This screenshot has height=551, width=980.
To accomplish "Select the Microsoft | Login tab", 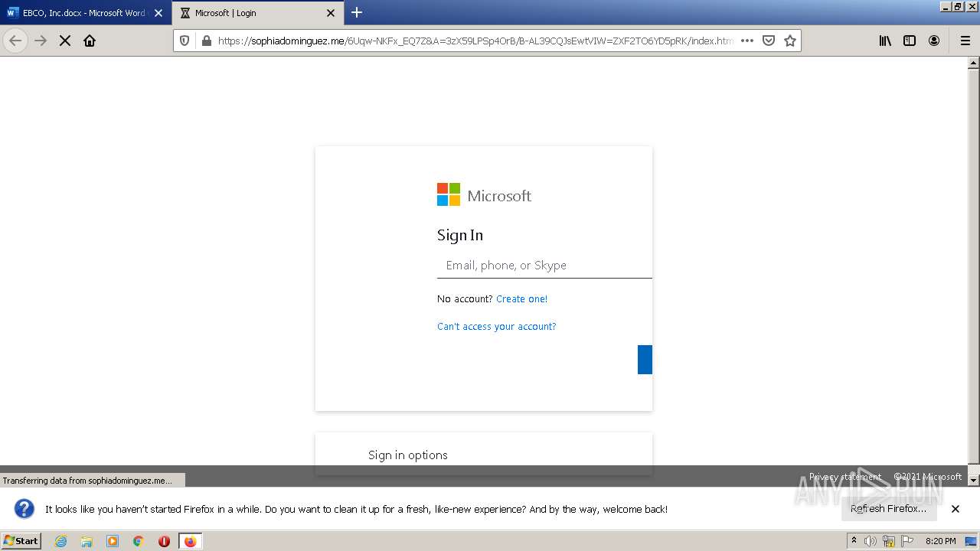I will coord(256,13).
